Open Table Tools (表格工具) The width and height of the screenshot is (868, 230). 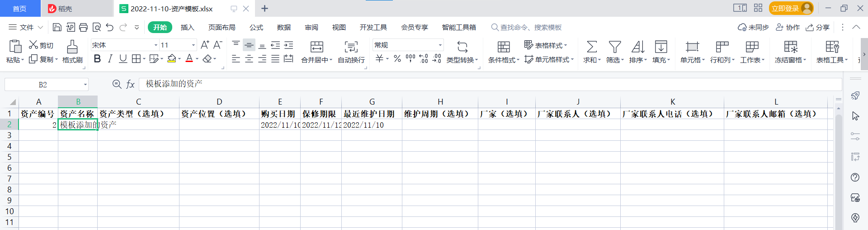pos(832,52)
